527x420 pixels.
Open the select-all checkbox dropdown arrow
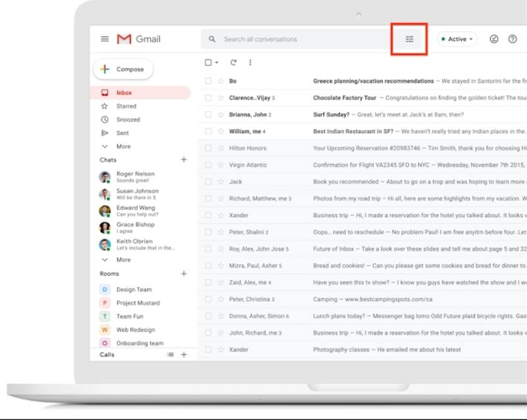[x=217, y=63]
